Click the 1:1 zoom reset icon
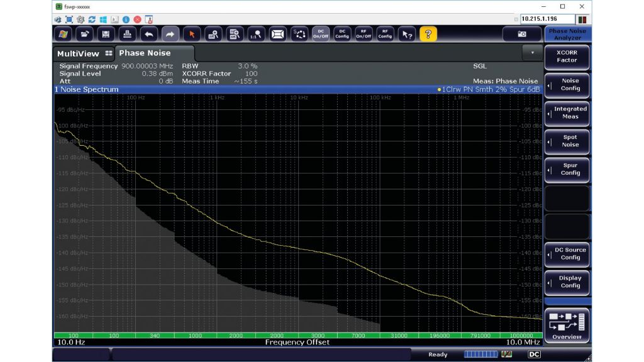Image resolution: width=644 pixels, height=362 pixels. [256, 34]
